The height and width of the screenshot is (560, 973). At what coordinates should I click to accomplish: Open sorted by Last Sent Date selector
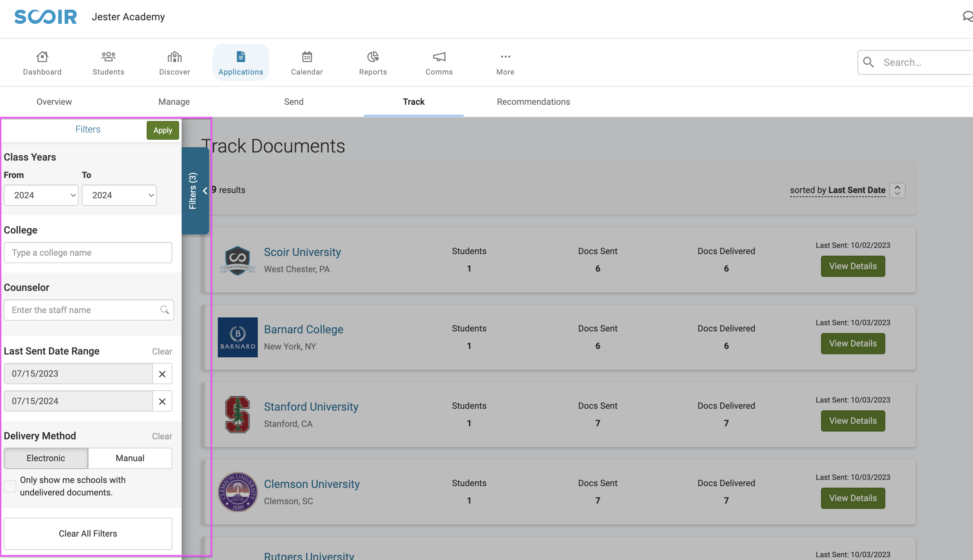[838, 190]
